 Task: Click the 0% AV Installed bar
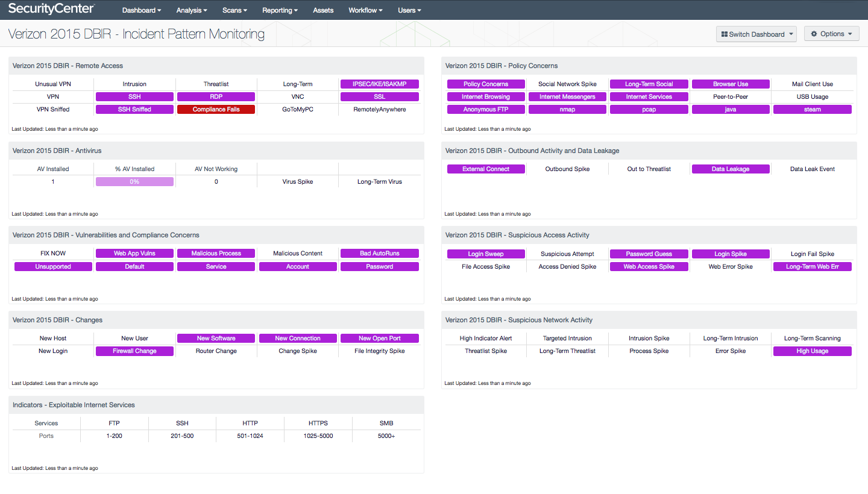tap(134, 182)
